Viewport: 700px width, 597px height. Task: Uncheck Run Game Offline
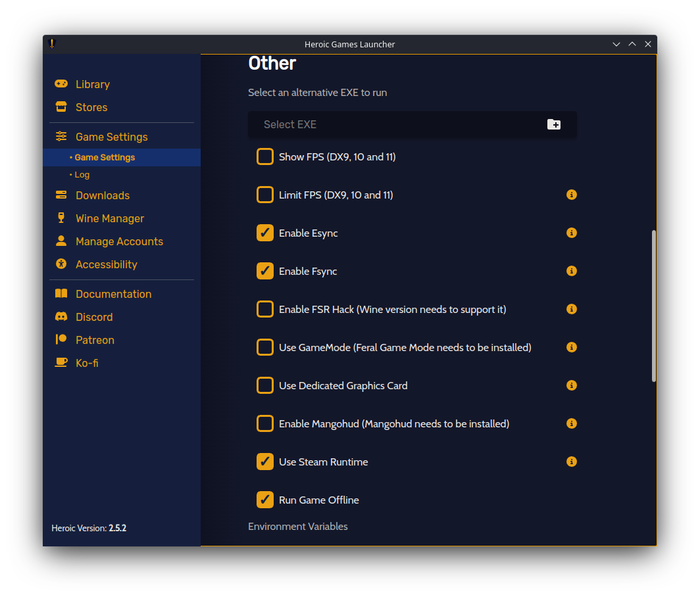[x=264, y=500]
